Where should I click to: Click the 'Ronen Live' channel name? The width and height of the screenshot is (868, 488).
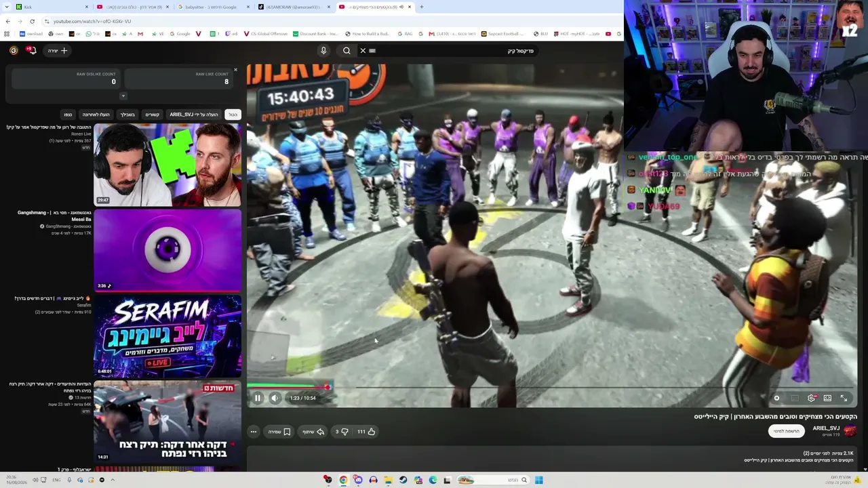pyautogui.click(x=81, y=134)
